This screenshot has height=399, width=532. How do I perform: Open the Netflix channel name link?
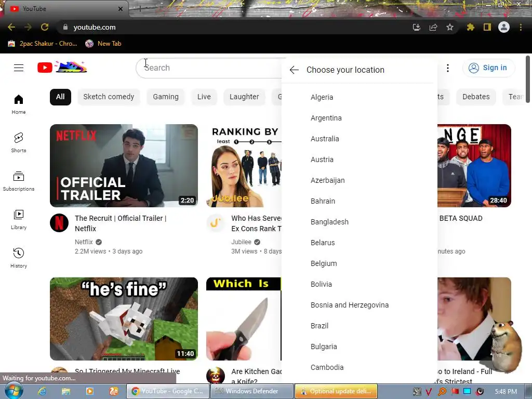click(84, 242)
